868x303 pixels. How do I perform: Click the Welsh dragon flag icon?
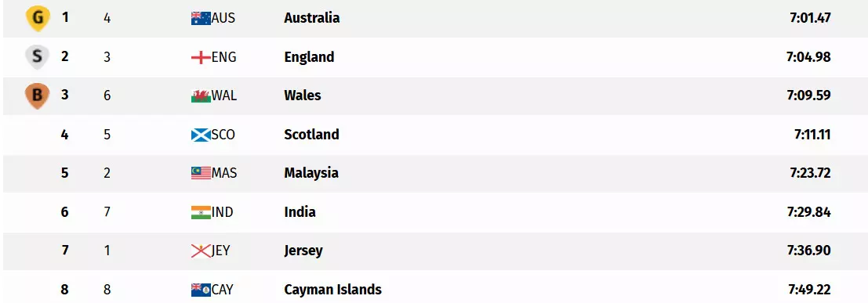[201, 96]
